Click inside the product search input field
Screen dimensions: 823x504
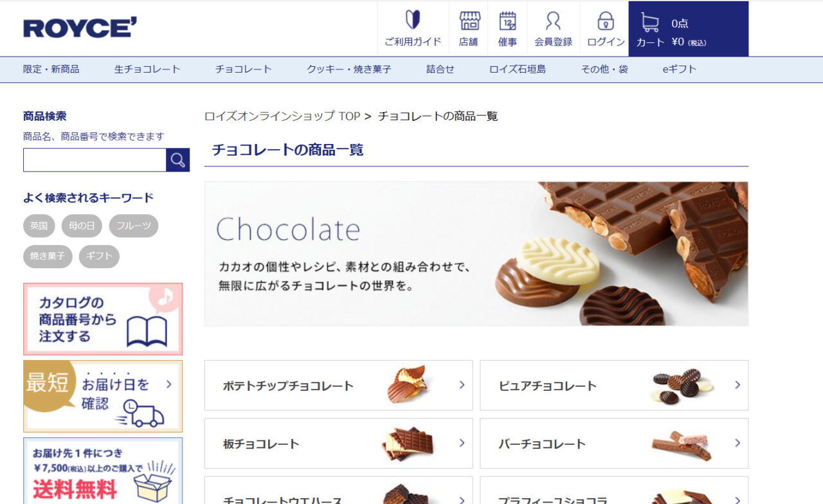(94, 160)
